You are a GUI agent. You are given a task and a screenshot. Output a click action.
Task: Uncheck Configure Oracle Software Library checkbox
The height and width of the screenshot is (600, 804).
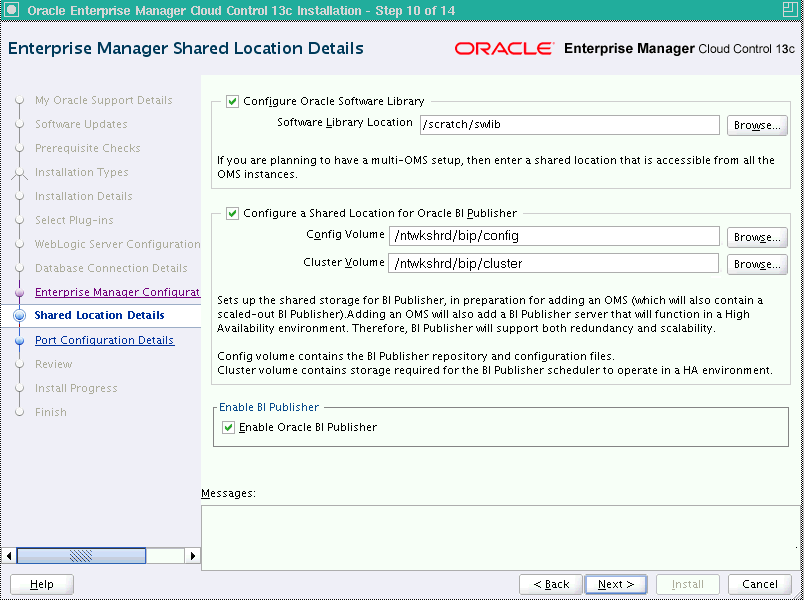pos(232,102)
